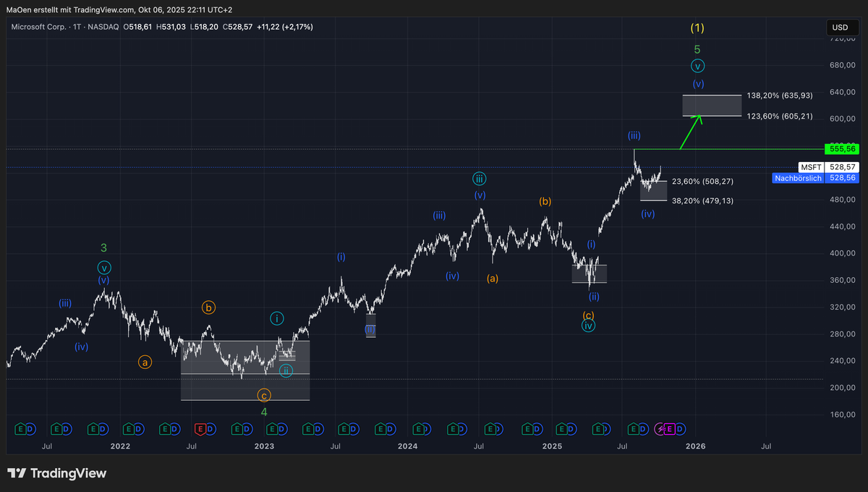
Task: Click the red earnings icon below Jul 2022
Action: 201,429
